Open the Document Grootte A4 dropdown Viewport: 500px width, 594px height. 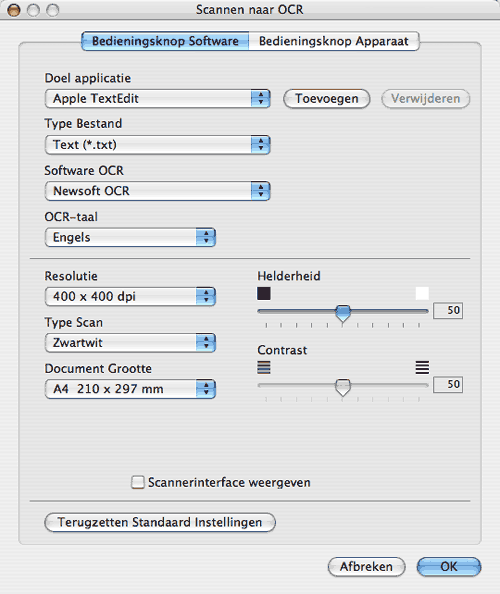[130, 389]
